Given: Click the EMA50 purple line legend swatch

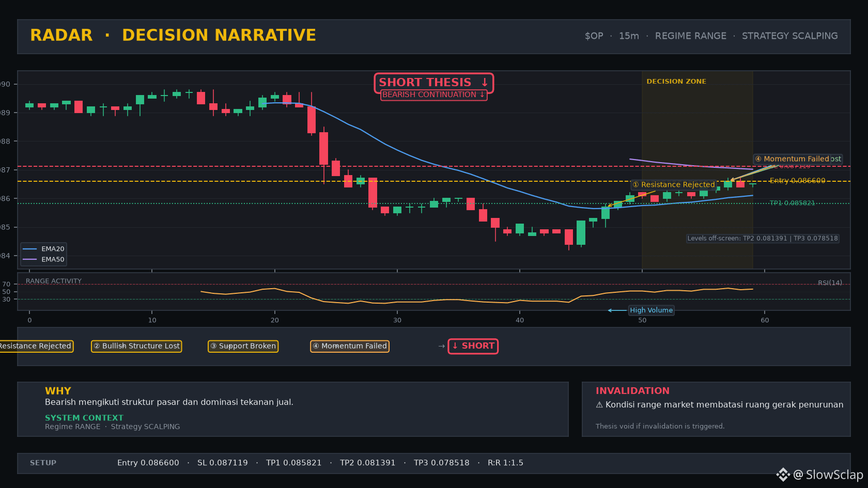Looking at the screenshot, I should pyautogui.click(x=30, y=259).
